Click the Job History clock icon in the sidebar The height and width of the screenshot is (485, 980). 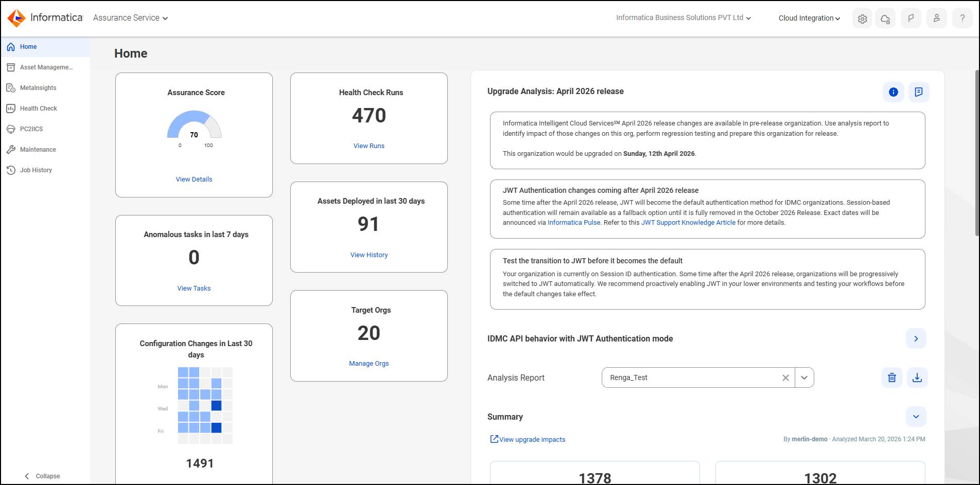(x=11, y=170)
